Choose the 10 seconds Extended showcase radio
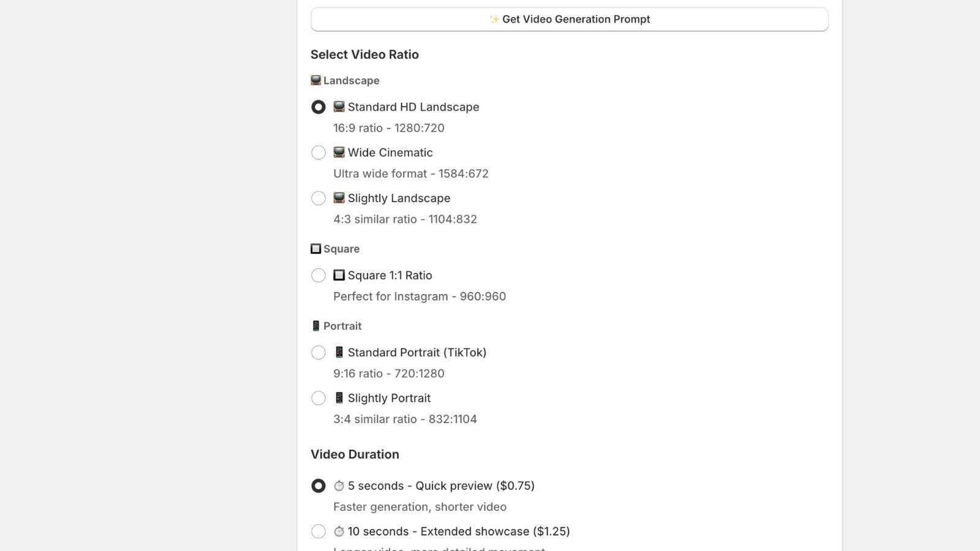 click(318, 531)
